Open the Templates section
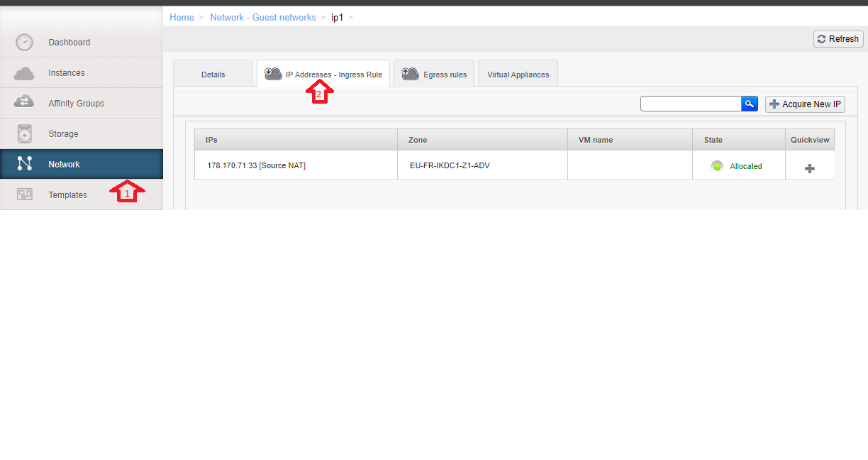Screen dimensions: 868x460 tap(81, 195)
